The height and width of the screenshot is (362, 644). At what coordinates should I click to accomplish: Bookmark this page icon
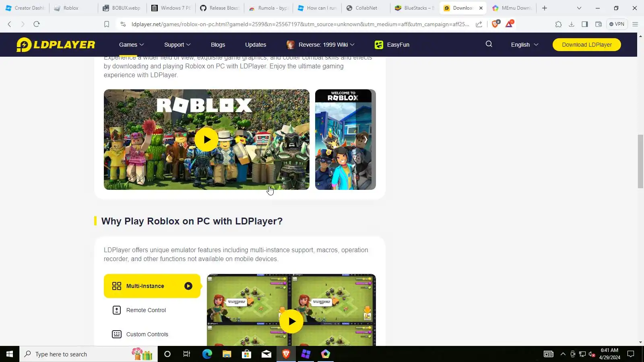point(107,24)
